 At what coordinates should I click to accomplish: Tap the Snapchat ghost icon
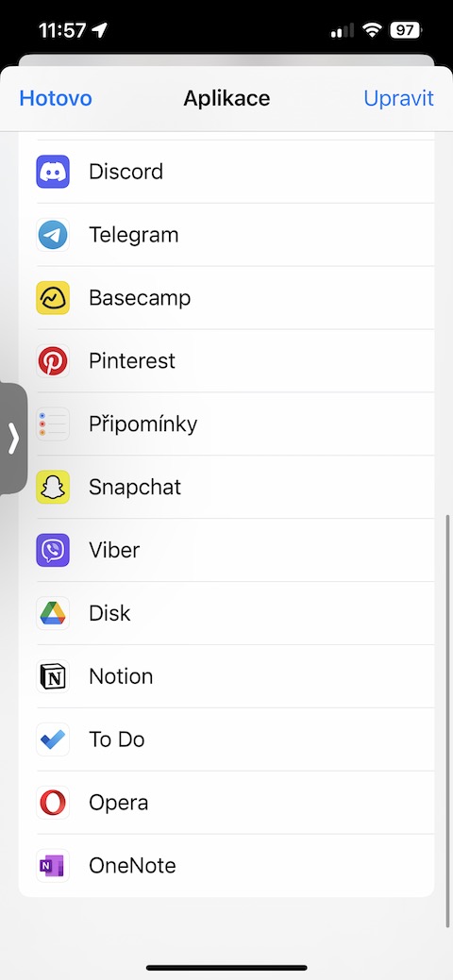[x=53, y=488]
